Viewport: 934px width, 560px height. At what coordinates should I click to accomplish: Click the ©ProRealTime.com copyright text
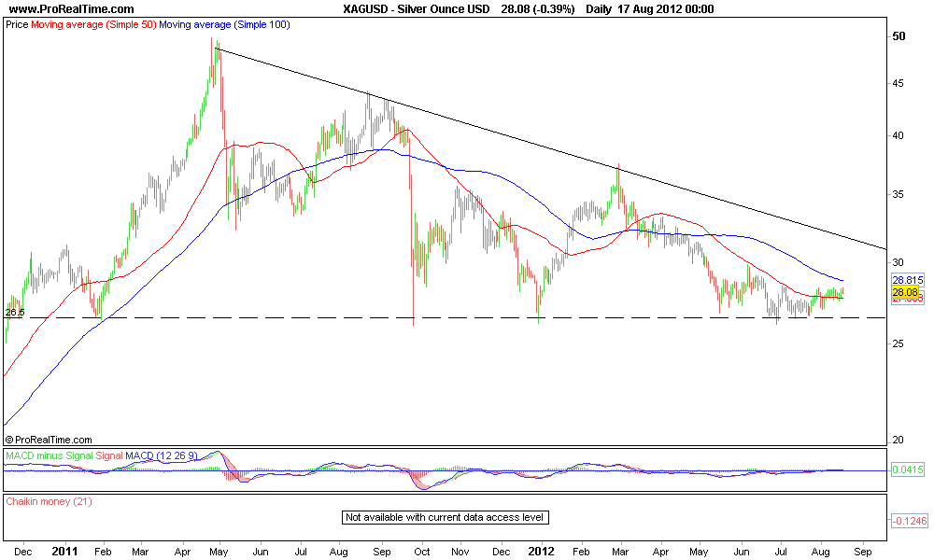(49, 440)
